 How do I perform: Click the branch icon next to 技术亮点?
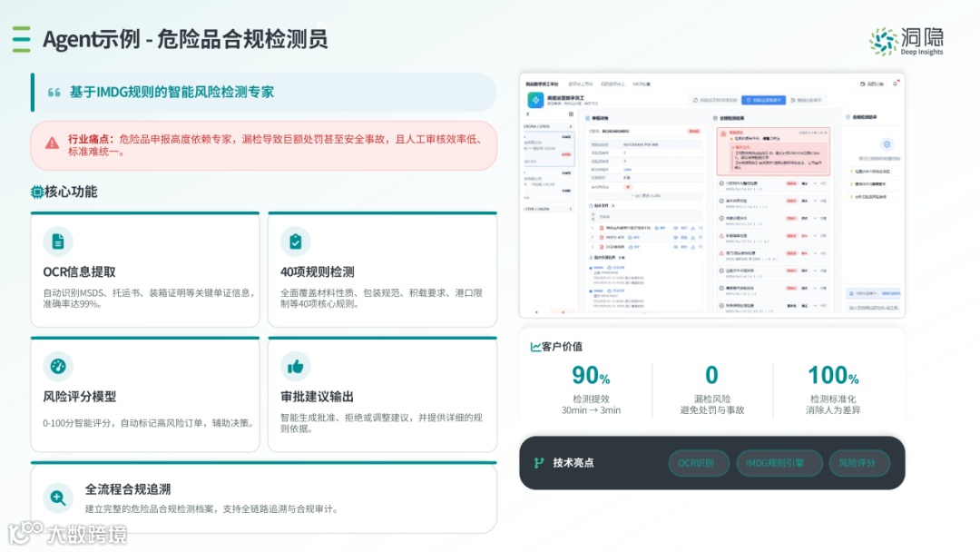click(539, 463)
